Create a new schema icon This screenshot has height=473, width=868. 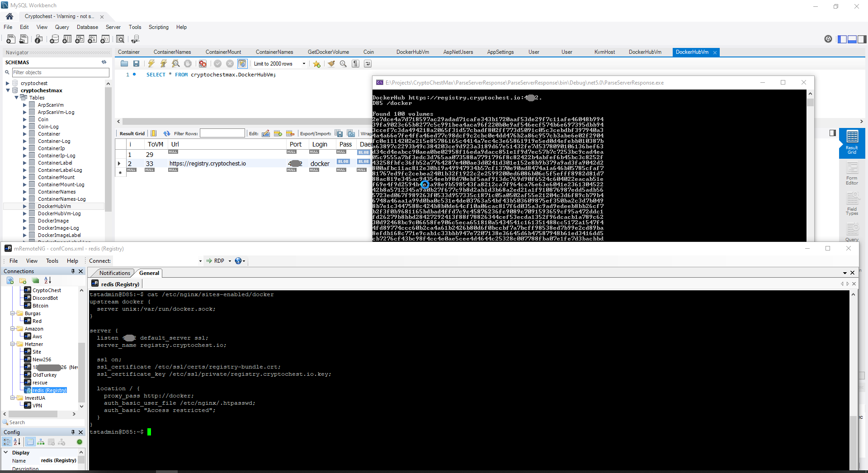click(x=54, y=39)
